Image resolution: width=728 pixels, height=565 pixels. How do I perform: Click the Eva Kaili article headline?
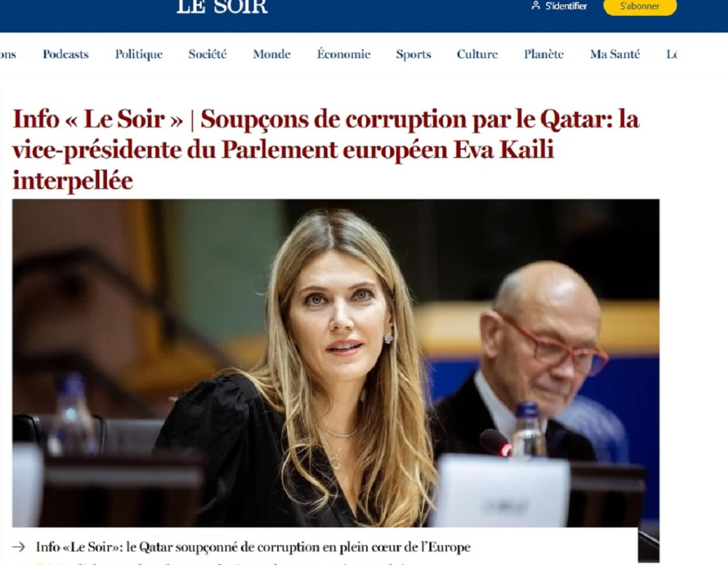tap(325, 149)
